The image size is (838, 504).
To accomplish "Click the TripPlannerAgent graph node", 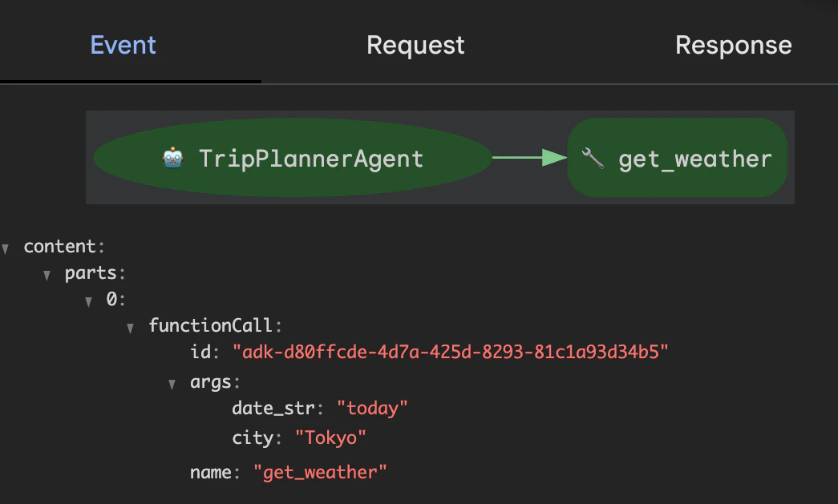I will 293,158.
